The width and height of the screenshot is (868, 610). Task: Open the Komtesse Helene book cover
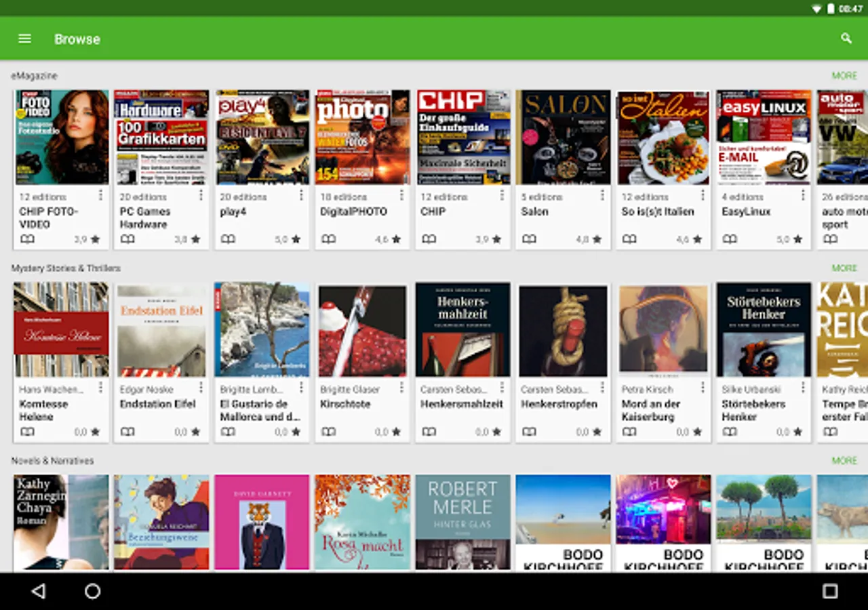coord(61,329)
